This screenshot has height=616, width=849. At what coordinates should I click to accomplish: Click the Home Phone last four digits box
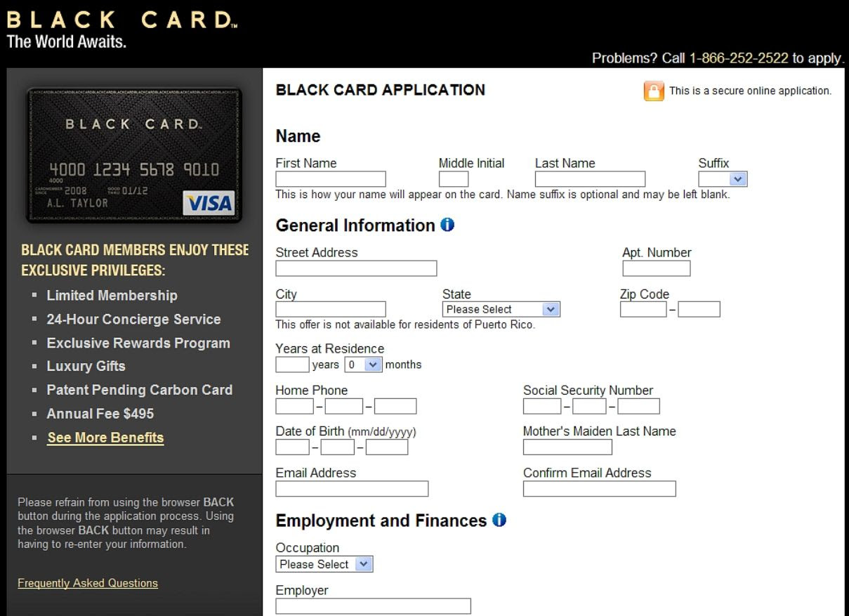point(395,406)
